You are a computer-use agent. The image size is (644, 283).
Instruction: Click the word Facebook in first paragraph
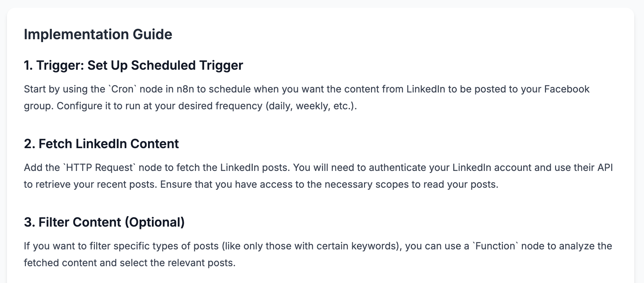[567, 89]
